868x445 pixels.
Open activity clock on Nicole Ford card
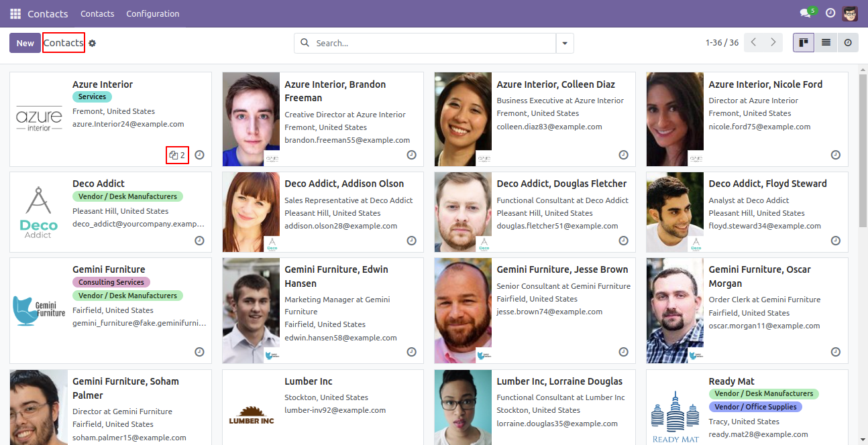(x=836, y=155)
